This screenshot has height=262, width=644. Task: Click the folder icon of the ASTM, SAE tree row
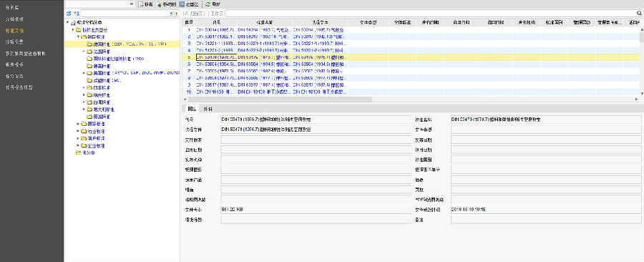[89, 73]
